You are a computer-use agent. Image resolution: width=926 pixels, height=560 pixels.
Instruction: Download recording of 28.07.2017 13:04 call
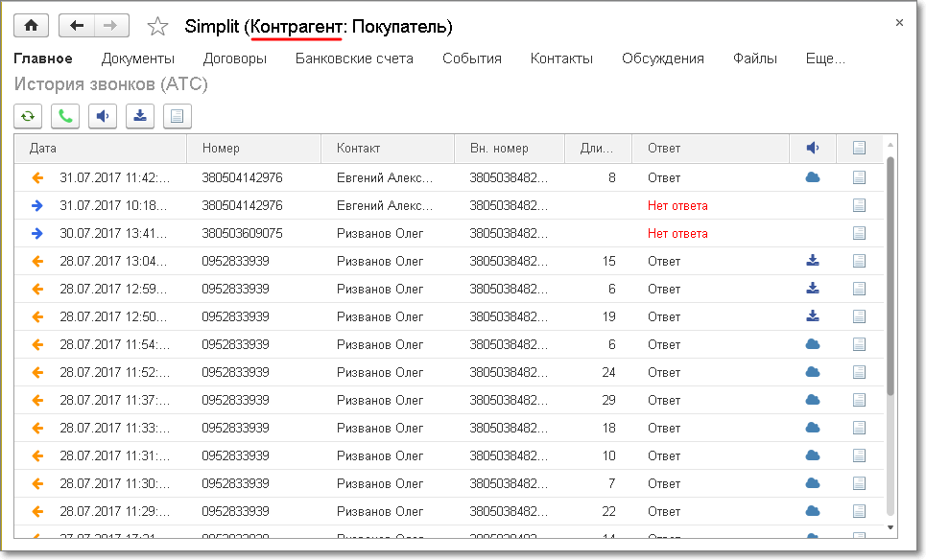[x=812, y=261]
